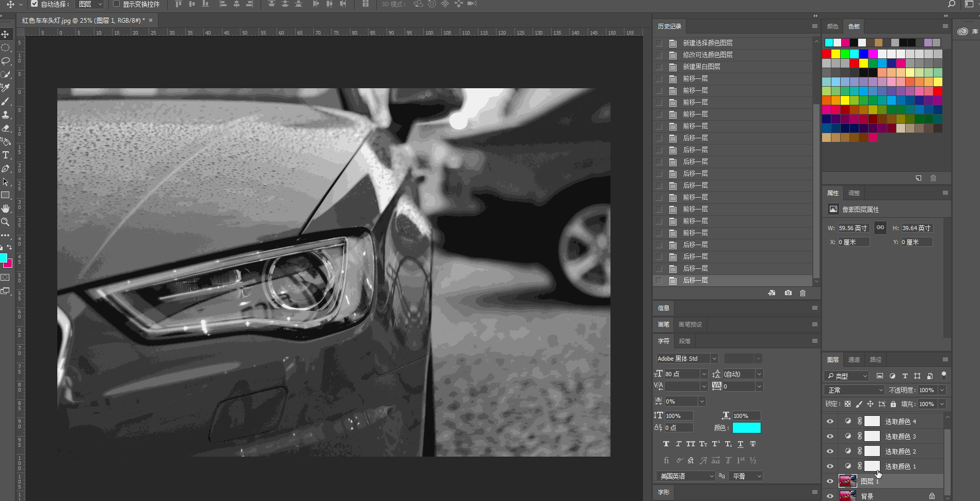Select the Eraser tool
The height and width of the screenshot is (501, 980).
6,128
